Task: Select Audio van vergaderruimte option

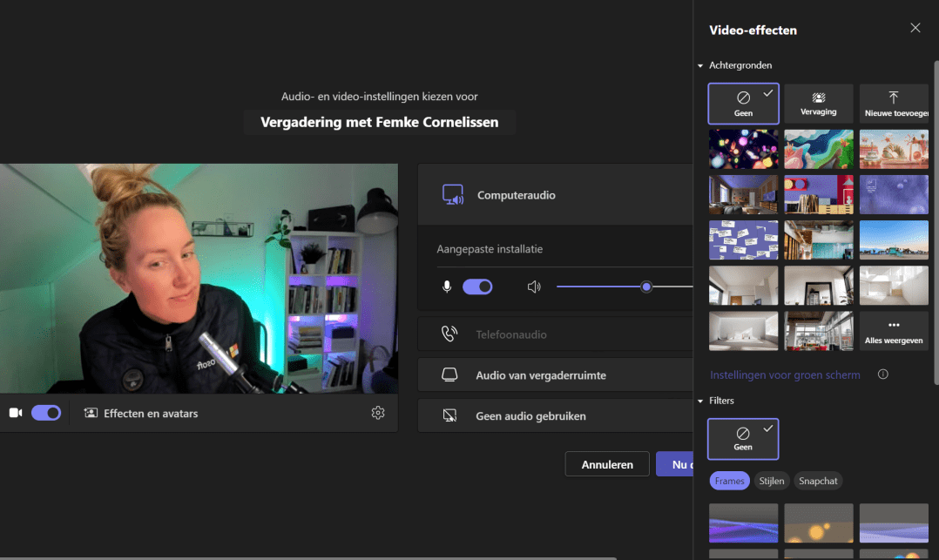Action: pos(540,375)
